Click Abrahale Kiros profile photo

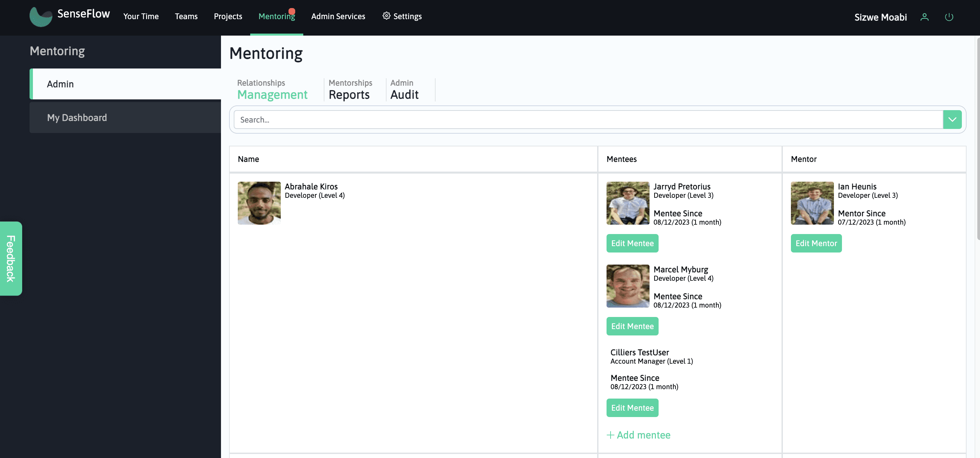pos(259,203)
